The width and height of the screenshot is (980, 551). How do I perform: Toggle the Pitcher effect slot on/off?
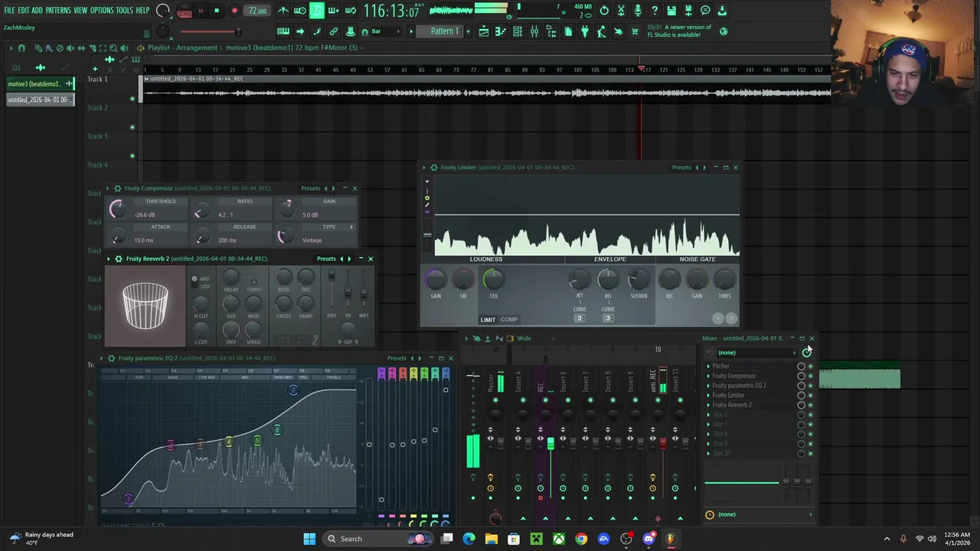click(x=811, y=366)
